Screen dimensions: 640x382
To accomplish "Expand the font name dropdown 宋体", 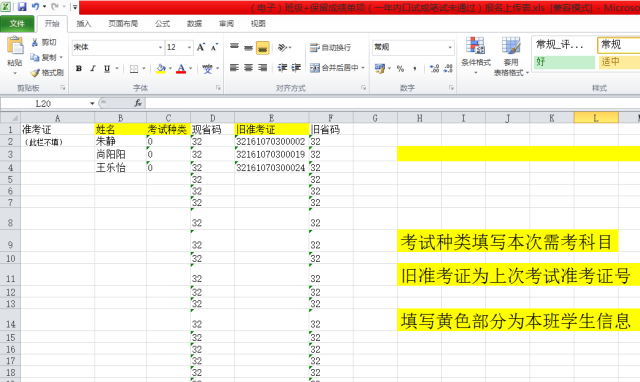I will point(160,47).
